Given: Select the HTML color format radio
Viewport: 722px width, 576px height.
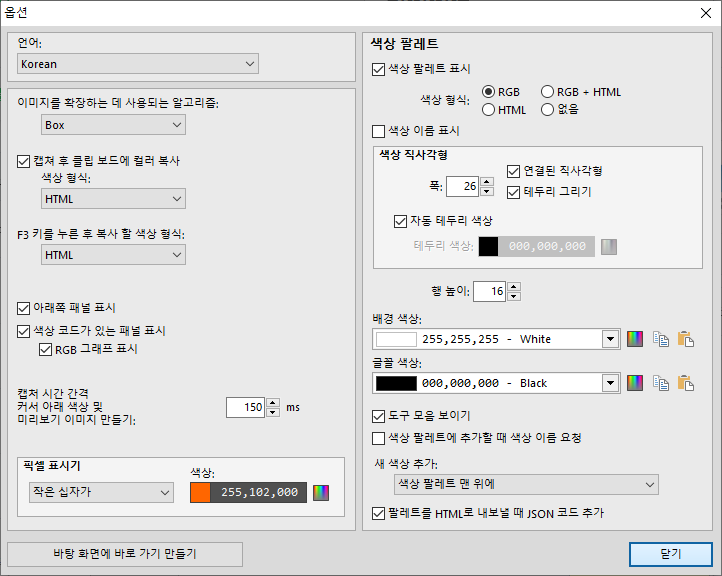Looking at the screenshot, I should (488, 110).
